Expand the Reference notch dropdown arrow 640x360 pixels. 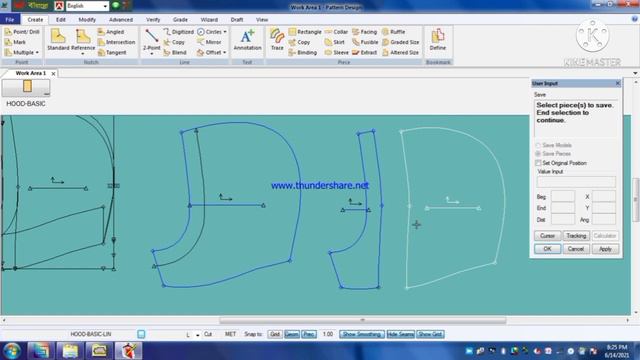[83, 53]
